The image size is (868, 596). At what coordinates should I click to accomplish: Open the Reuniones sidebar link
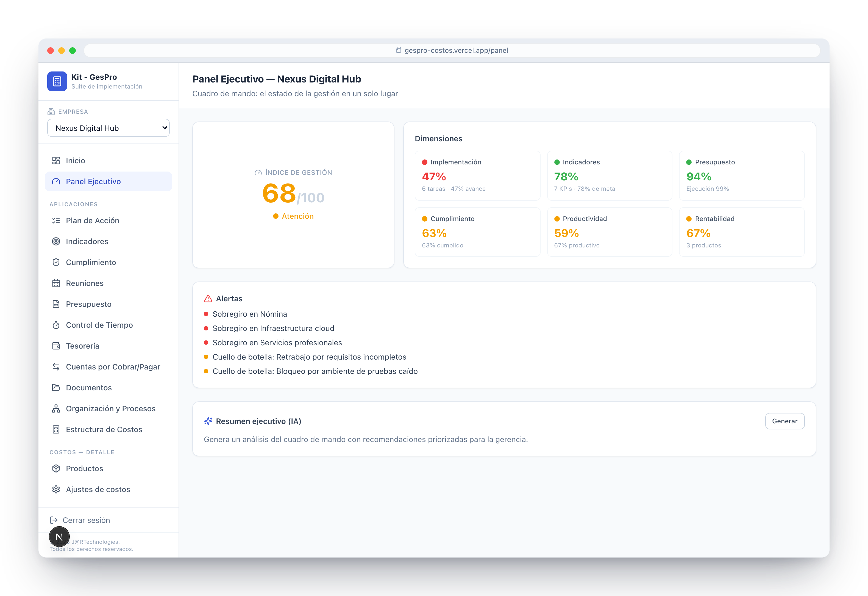point(108,283)
